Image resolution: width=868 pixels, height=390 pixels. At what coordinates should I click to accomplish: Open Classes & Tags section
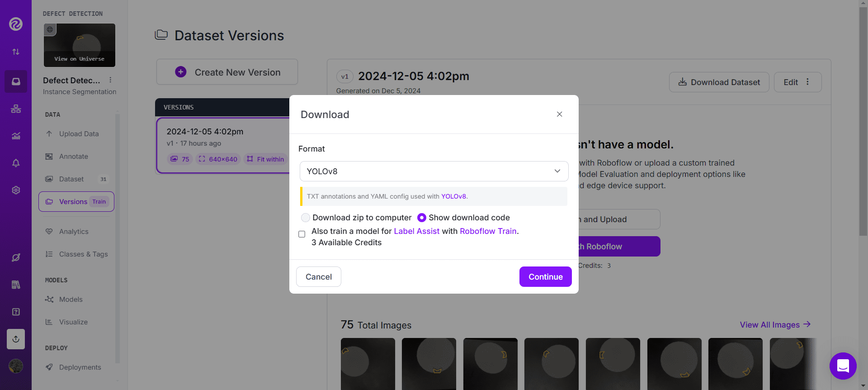point(83,254)
